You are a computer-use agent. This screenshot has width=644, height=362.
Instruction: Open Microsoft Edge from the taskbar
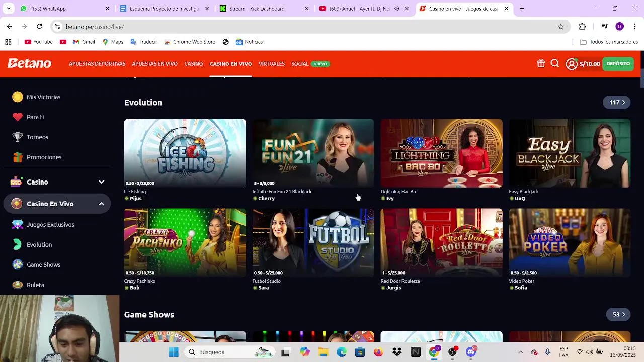(342, 352)
